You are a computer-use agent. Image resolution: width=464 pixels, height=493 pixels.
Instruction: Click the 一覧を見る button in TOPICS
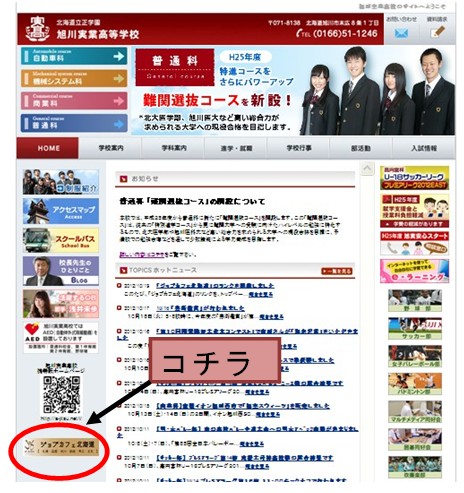point(337,271)
